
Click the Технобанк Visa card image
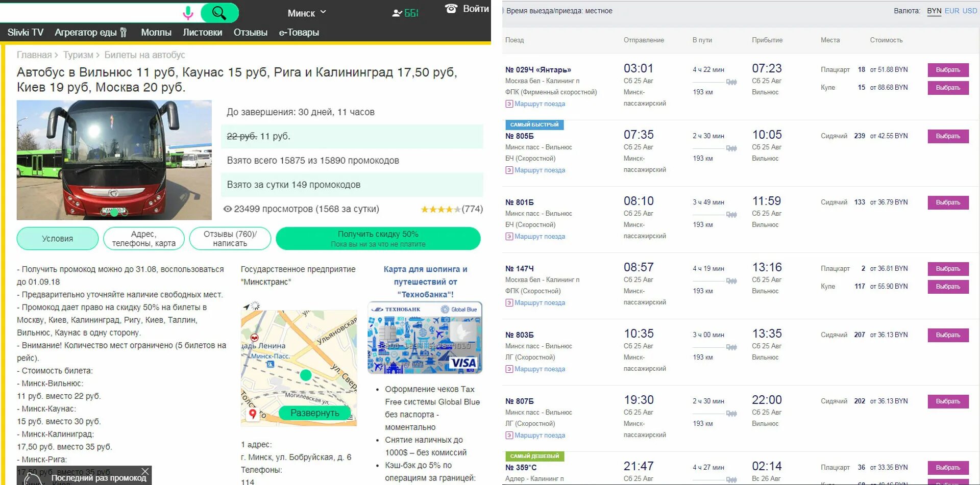click(x=425, y=338)
